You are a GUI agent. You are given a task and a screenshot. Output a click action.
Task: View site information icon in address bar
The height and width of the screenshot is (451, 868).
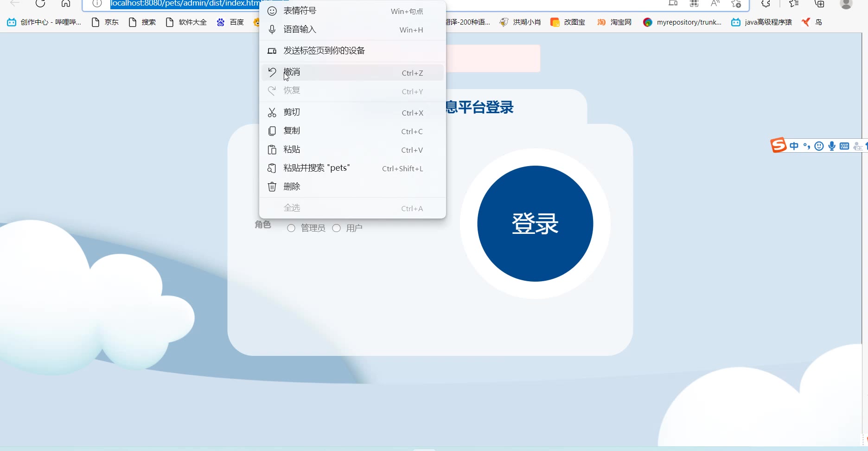[x=97, y=4]
